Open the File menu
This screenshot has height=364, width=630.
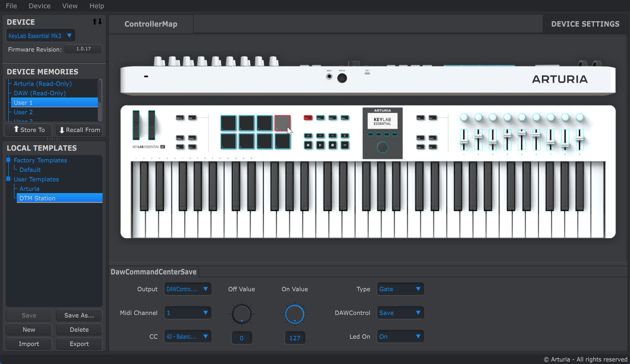click(x=11, y=6)
